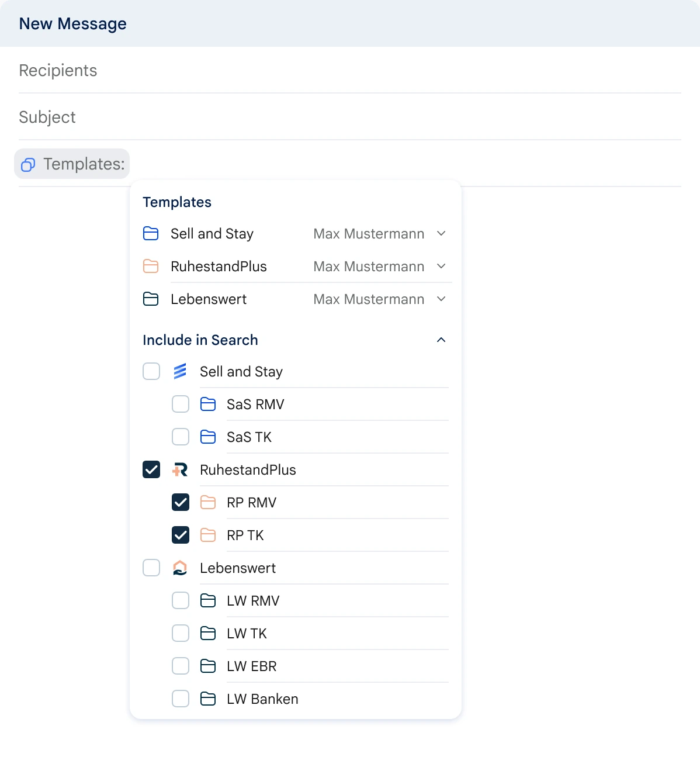This screenshot has height=781, width=700.
Task: Click the folder icon next to SaS TK
Action: click(208, 437)
